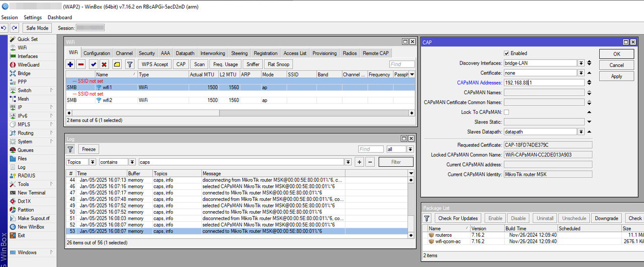This screenshot has width=644, height=267.
Task: Switch to the Datapath tab
Action: click(185, 53)
